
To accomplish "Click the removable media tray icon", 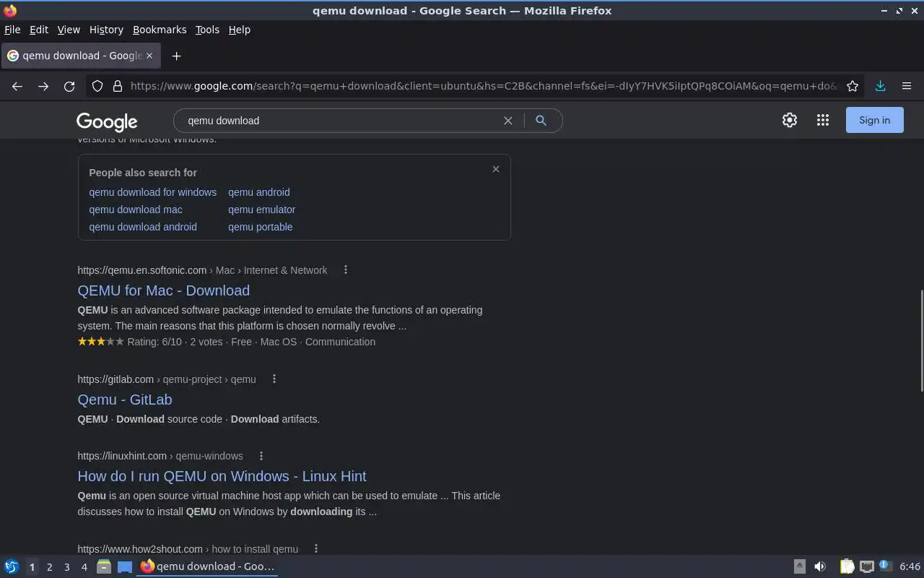I will coord(800,566).
